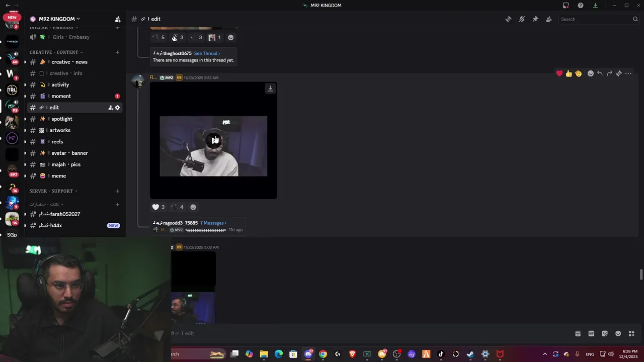Viewport: 644px width, 362px height.
Task: Open the reels channel
Action: pyautogui.click(x=74, y=142)
